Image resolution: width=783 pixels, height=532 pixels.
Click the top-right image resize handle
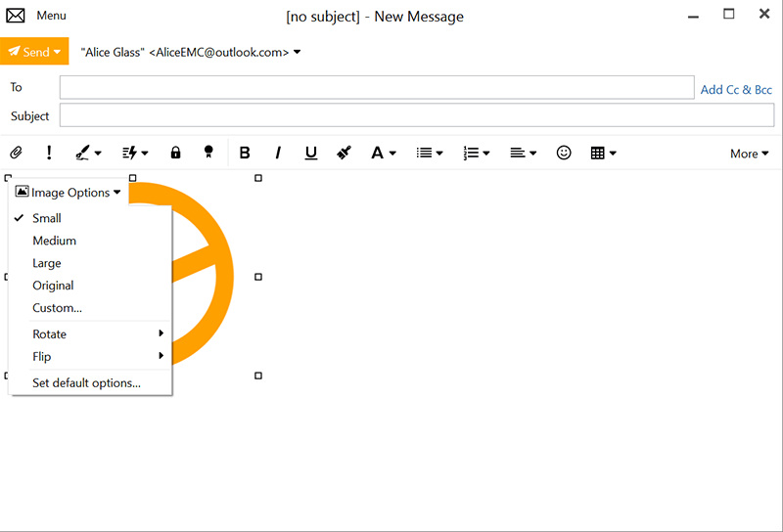point(258,178)
